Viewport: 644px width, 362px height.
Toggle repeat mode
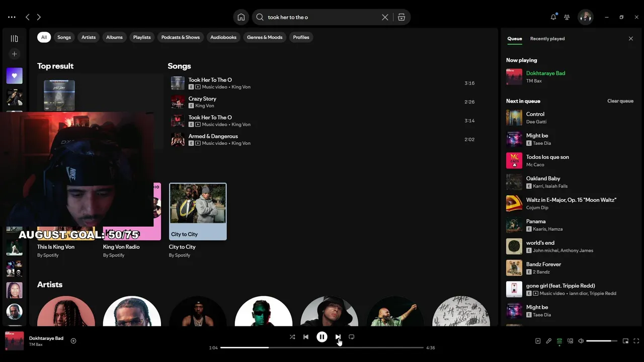tap(352, 337)
